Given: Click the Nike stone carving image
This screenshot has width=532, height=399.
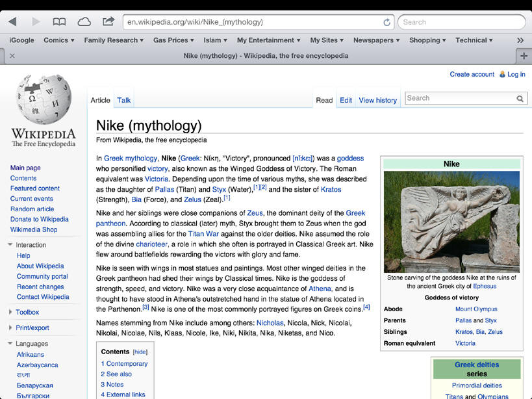Looking at the screenshot, I should pyautogui.click(x=451, y=222).
